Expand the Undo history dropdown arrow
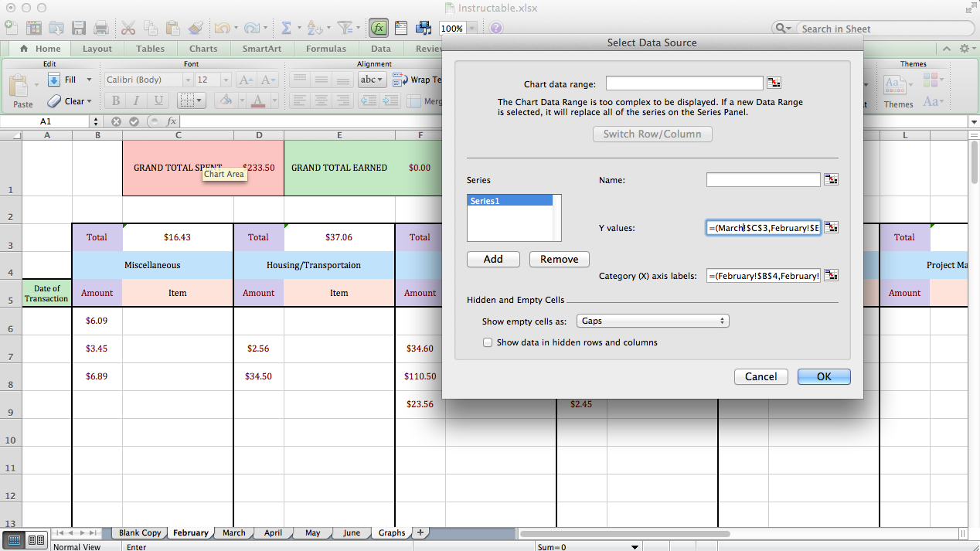Viewport: 980px width, 551px height. [236, 27]
